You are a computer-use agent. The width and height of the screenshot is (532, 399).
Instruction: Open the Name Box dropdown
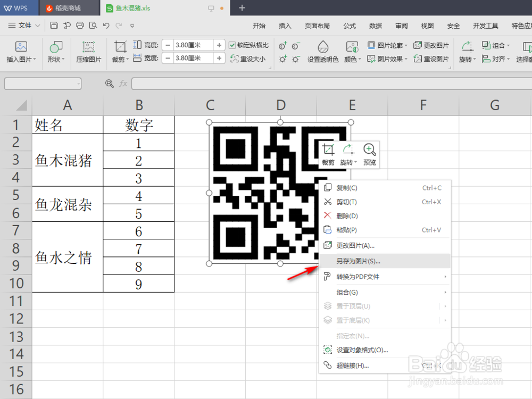click(79, 84)
